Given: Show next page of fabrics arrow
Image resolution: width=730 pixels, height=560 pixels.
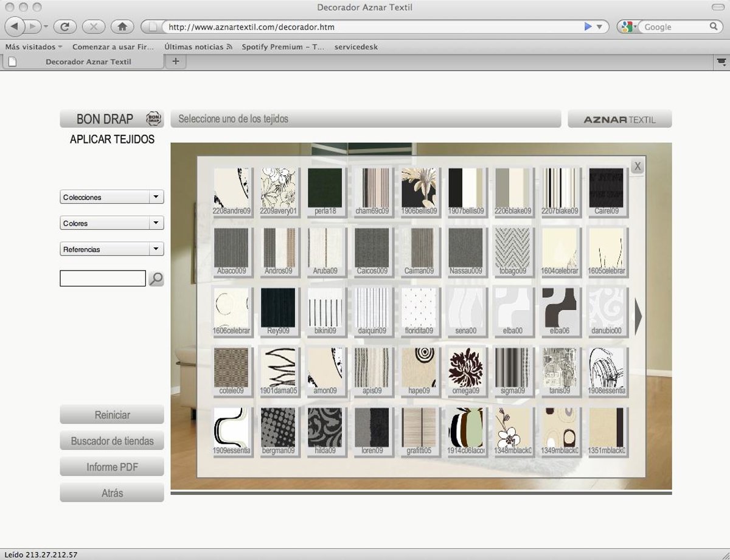Looking at the screenshot, I should click(x=638, y=315).
